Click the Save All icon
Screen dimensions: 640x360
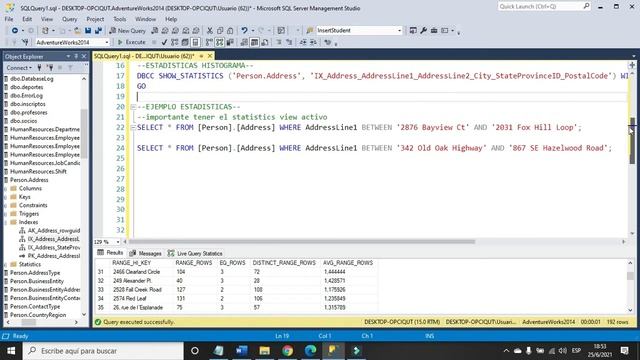pos(98,31)
